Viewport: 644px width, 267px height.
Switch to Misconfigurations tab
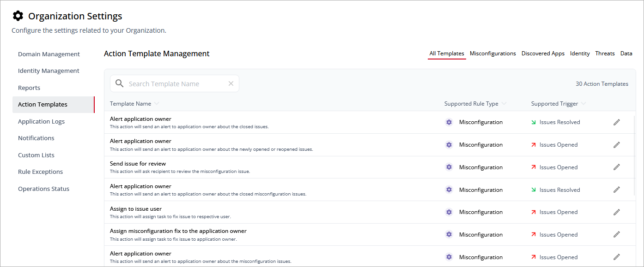[x=493, y=53]
